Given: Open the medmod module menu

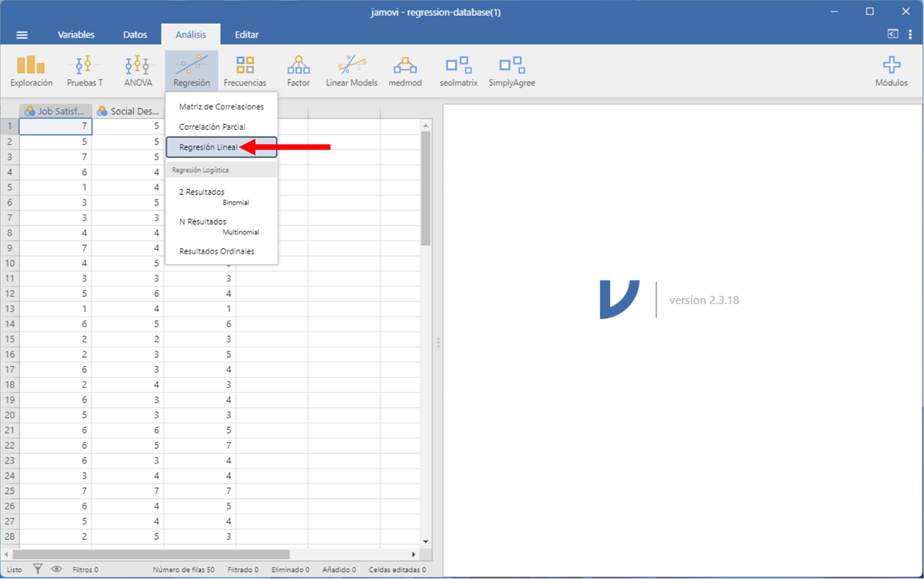Looking at the screenshot, I should [x=405, y=71].
